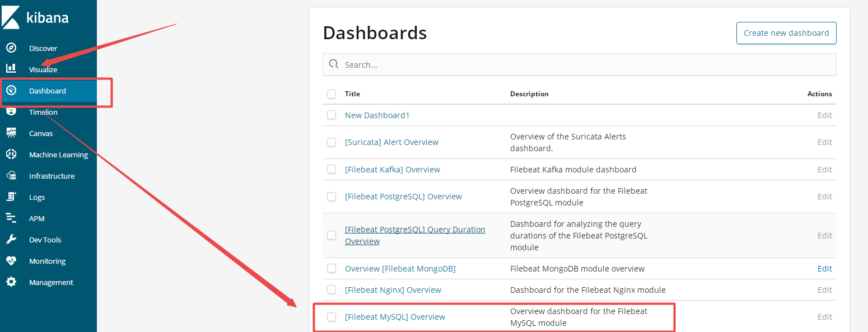Image resolution: width=868 pixels, height=332 pixels.
Task: Open Dev Tools via the wrench icon
Action: point(11,240)
